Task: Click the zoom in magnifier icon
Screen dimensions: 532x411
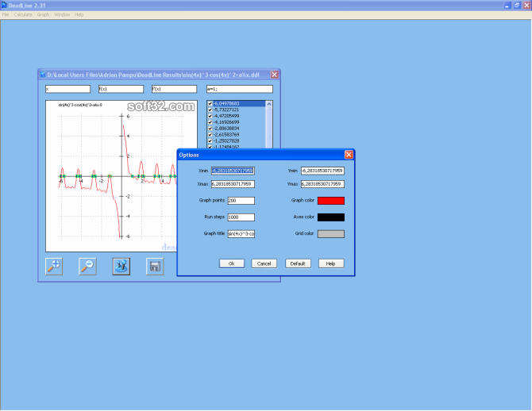Action: click(55, 266)
